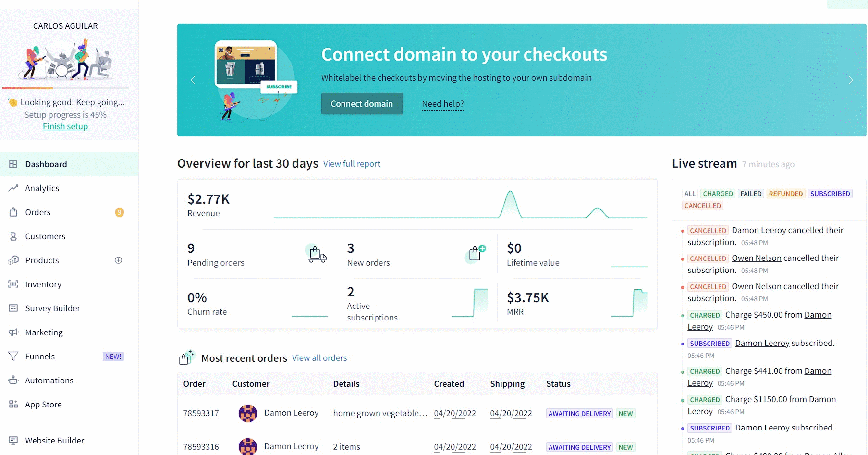
Task: Click the Products cube icon
Action: click(13, 260)
